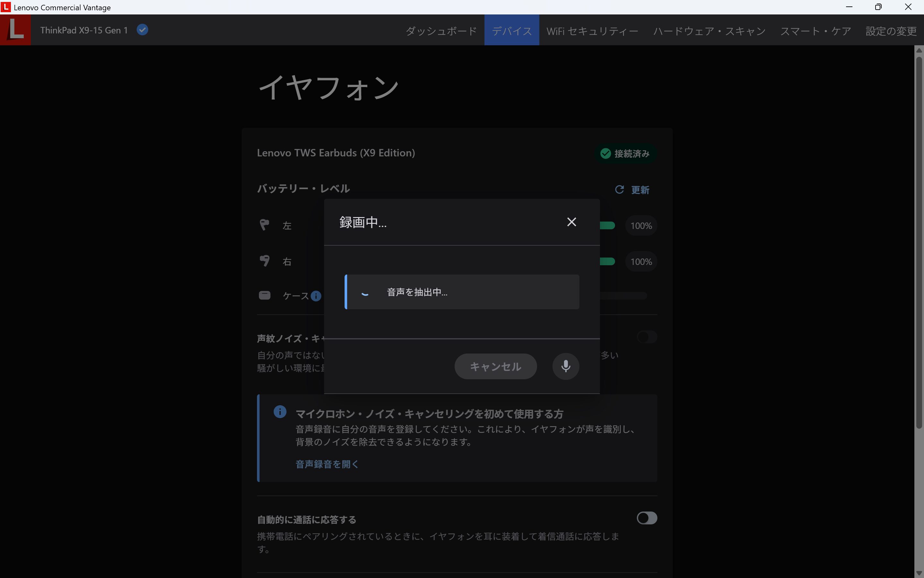Screen dimensions: 924x578
Task: Close the 録画中 dialog with X
Action: coord(571,222)
